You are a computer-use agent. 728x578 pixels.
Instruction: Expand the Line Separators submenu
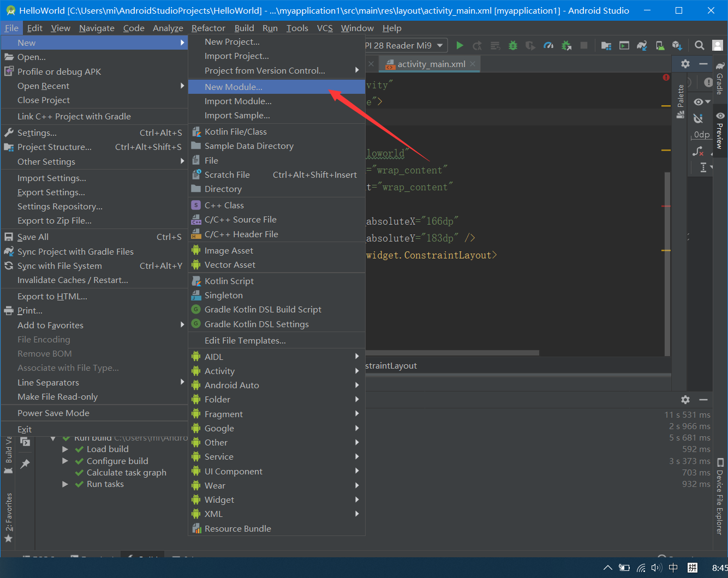[94, 382]
